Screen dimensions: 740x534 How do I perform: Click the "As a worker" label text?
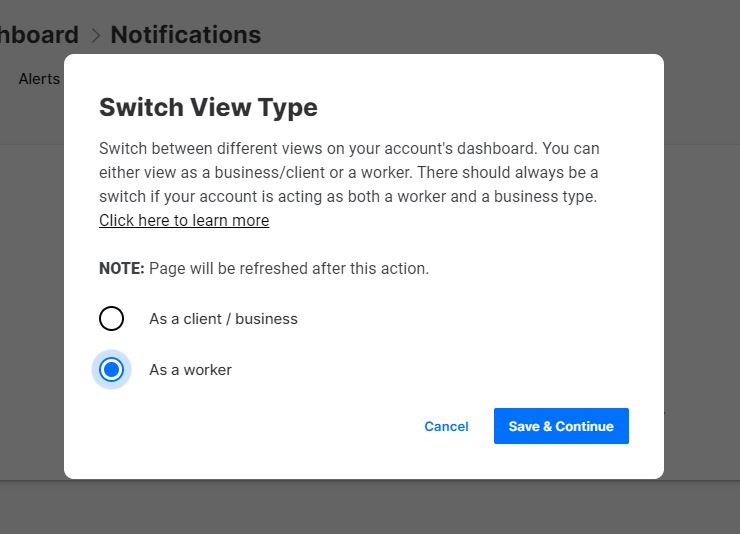(190, 370)
